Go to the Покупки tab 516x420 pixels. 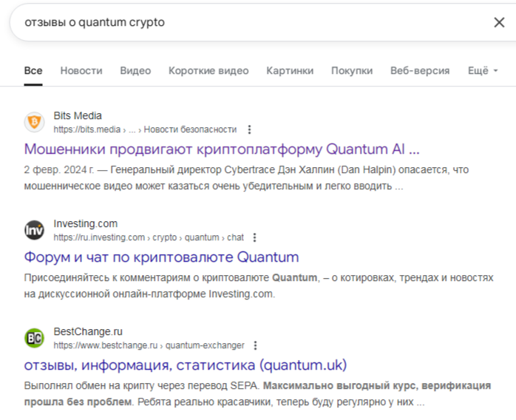coord(352,71)
